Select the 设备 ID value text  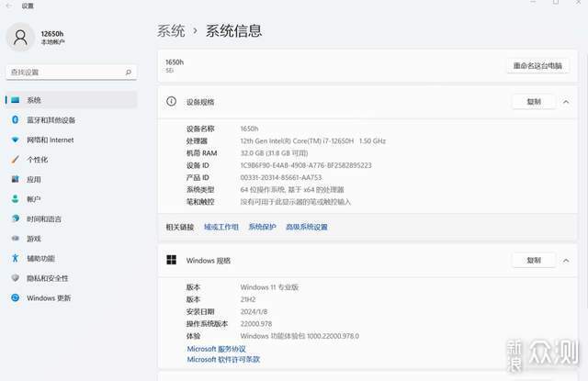(x=306, y=165)
